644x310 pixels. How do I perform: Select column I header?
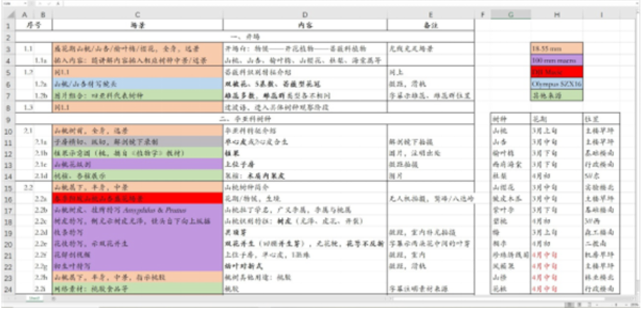[601, 15]
